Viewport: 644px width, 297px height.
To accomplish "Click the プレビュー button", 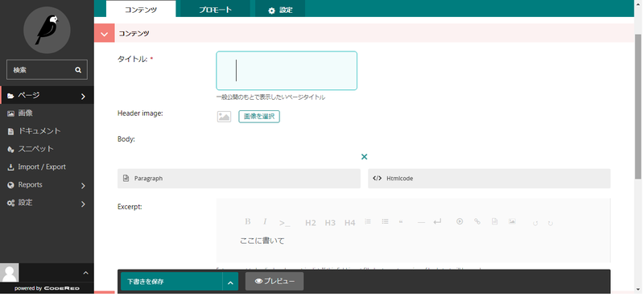I will (x=275, y=282).
